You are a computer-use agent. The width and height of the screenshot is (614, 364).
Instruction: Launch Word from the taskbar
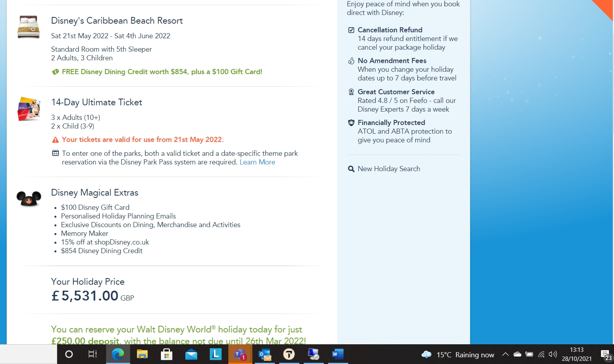(x=338, y=354)
